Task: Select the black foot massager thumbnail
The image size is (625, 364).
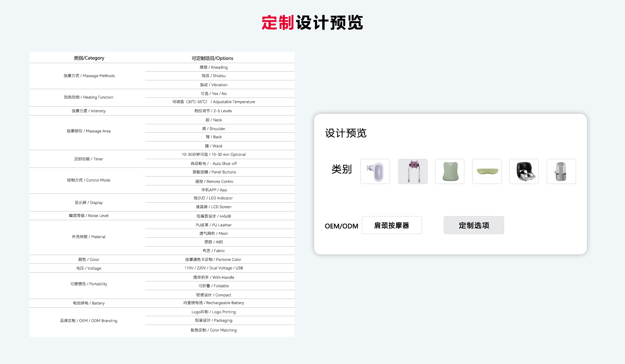Action: tap(524, 171)
